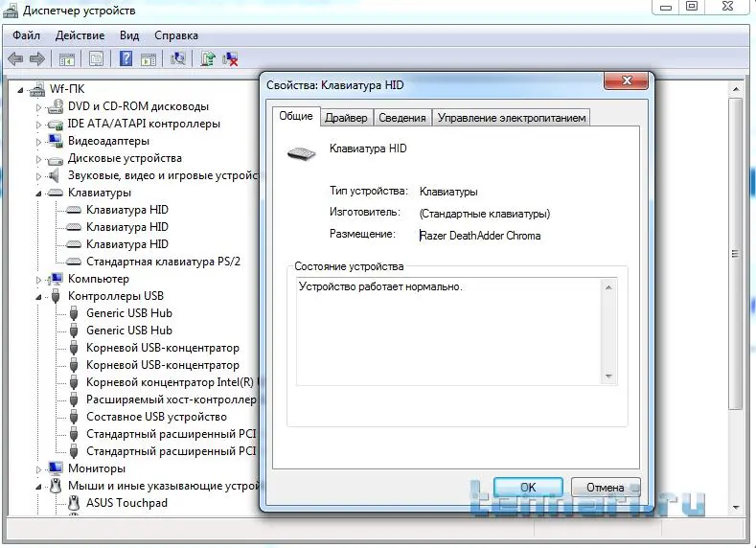Screen dimensions: 756x548
Task: Scan for hardware changes toolbar icon
Action: click(178, 58)
